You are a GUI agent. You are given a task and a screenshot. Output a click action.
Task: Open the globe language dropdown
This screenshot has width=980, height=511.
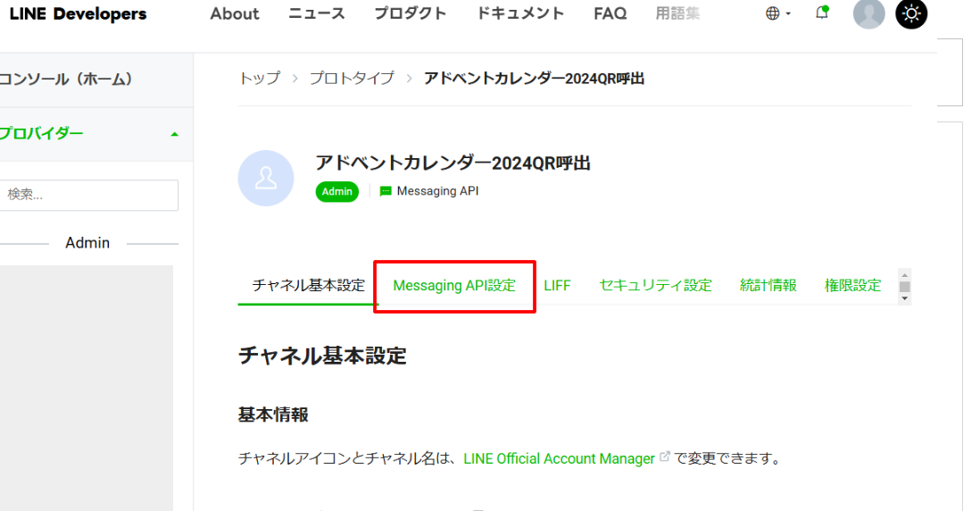coord(778,13)
